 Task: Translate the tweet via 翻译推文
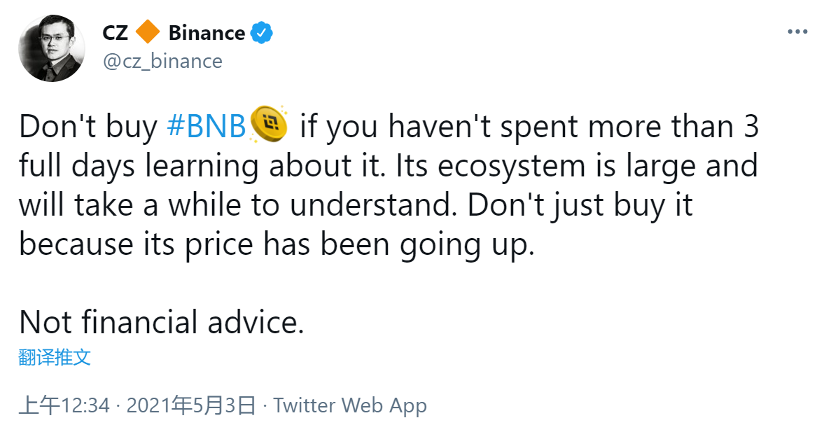[55, 357]
